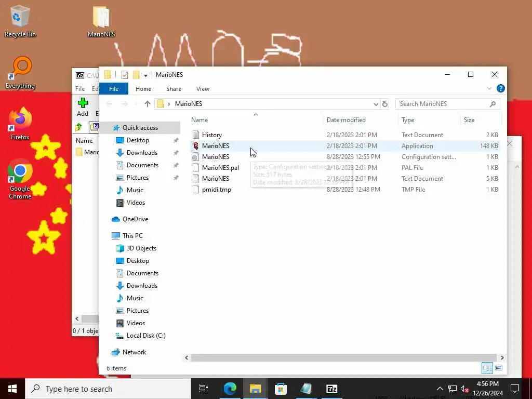
Task: Open the File tab in Explorer ribbon
Action: pos(114,89)
